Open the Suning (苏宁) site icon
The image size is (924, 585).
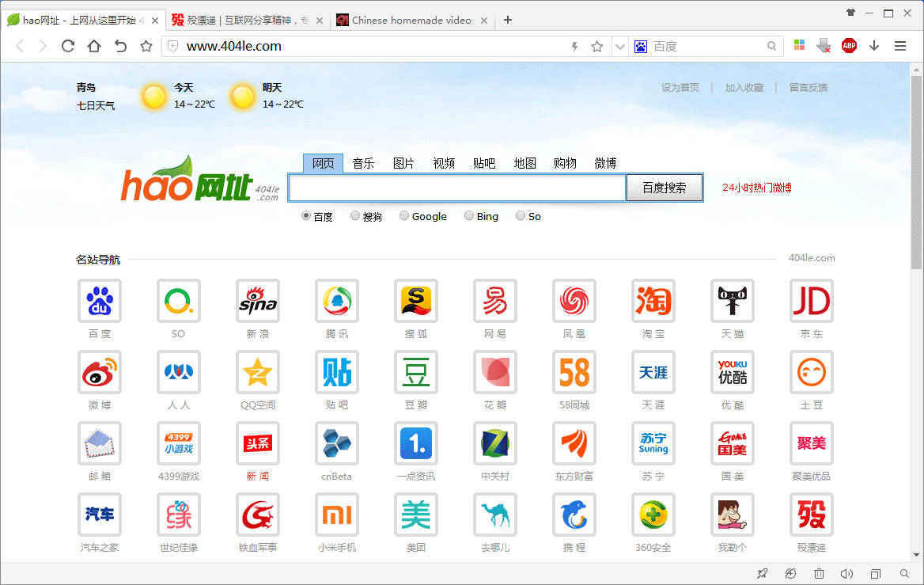pos(653,443)
